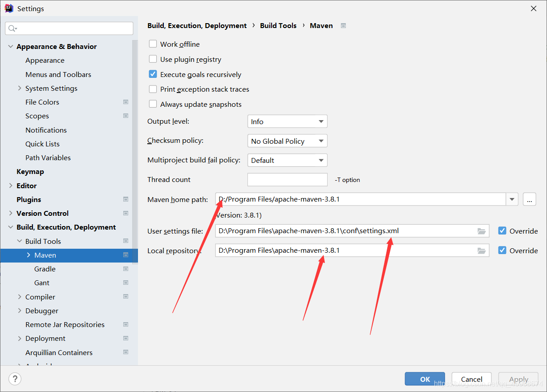547x392 pixels.
Task: Click the ... browse button for Maven home
Action: (x=529, y=199)
